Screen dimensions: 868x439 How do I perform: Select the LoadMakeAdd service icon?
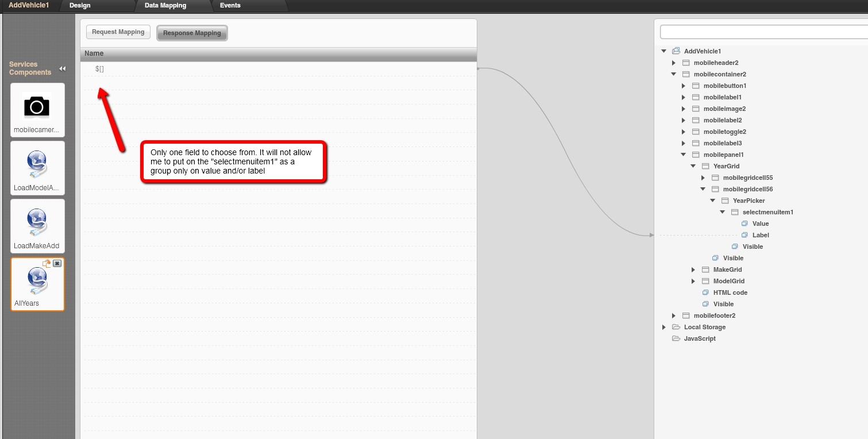[x=37, y=223]
